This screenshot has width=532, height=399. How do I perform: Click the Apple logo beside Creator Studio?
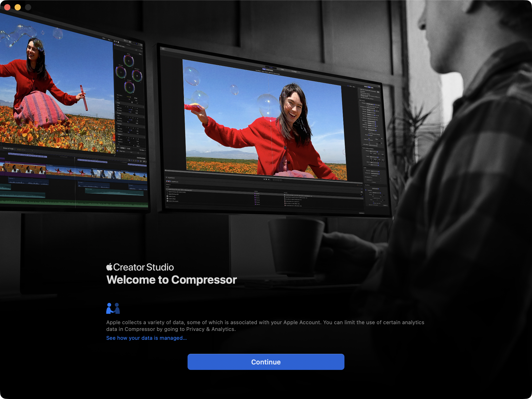pos(109,267)
